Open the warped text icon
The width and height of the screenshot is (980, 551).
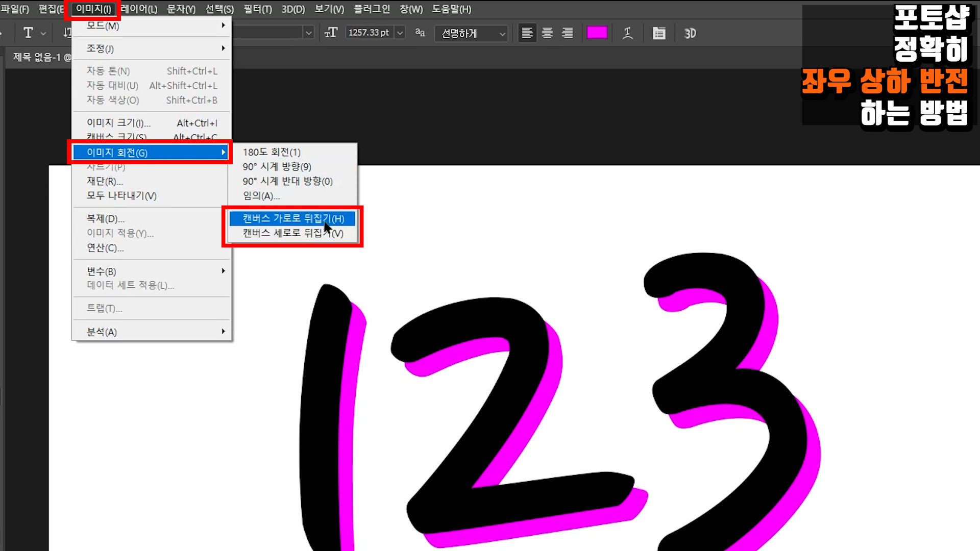coord(628,33)
